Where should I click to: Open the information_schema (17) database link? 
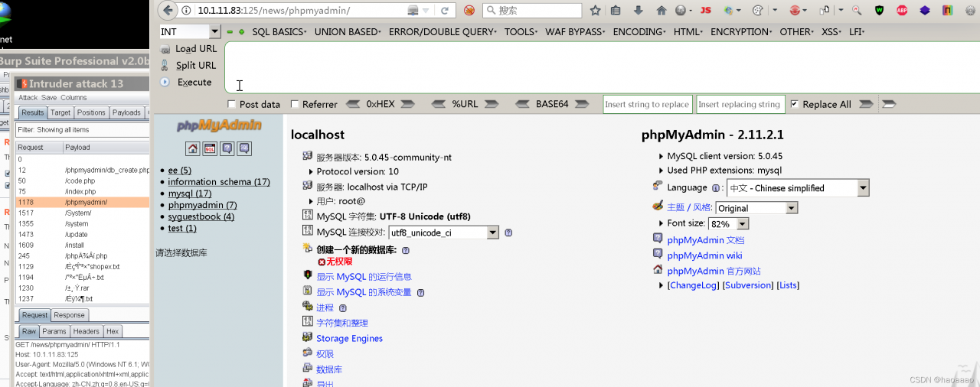[219, 182]
